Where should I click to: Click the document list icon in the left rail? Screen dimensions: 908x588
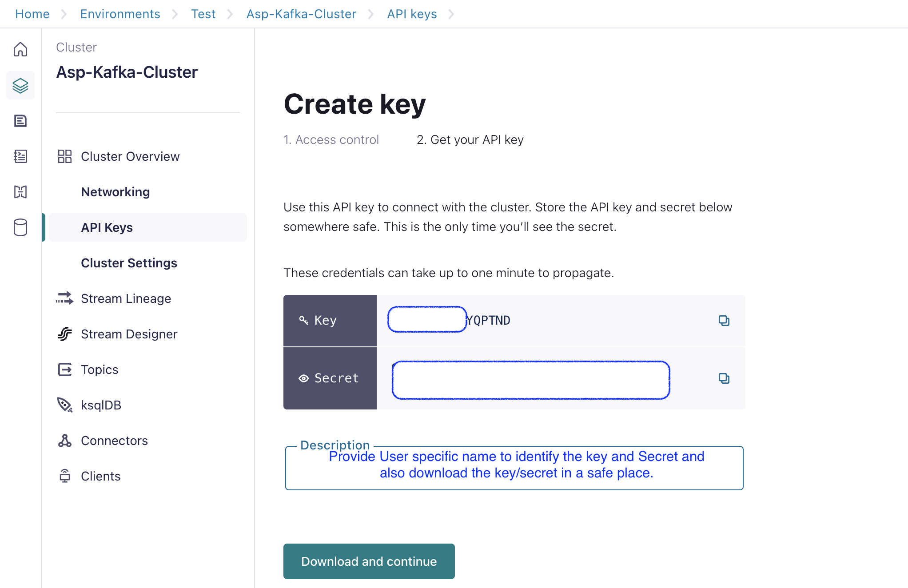pyautogui.click(x=20, y=121)
